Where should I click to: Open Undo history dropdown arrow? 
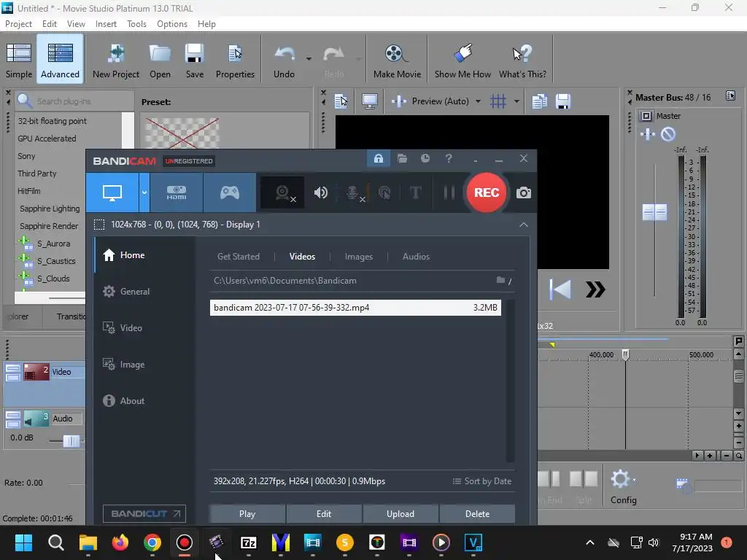click(x=309, y=59)
